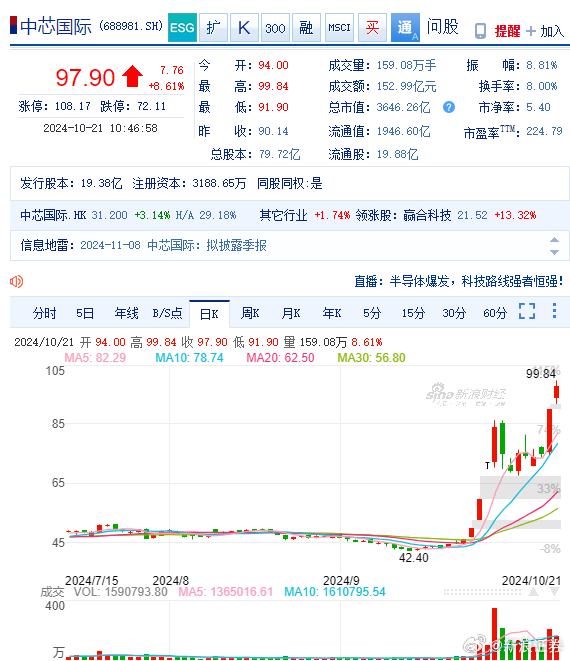
Task: Click the 跌停 72.11 limit-down value
Action: pos(151,106)
